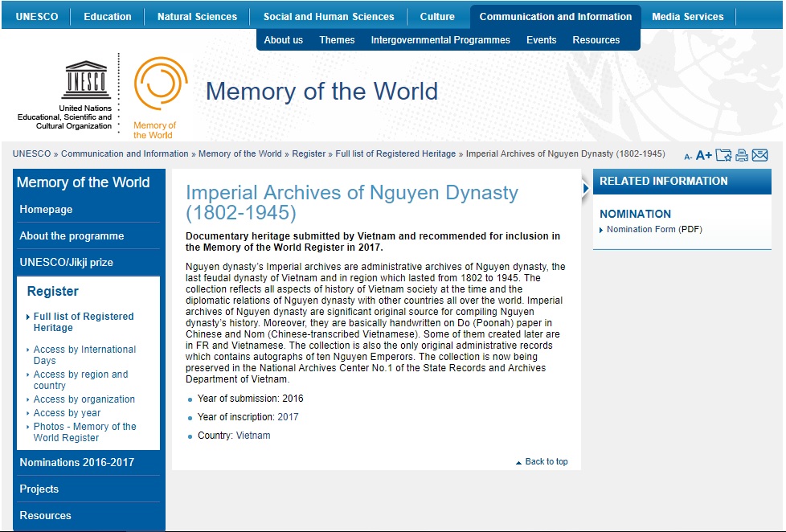This screenshot has height=532, width=786.
Task: Open Nominations 2016-2017 sidebar link
Action: (76, 463)
